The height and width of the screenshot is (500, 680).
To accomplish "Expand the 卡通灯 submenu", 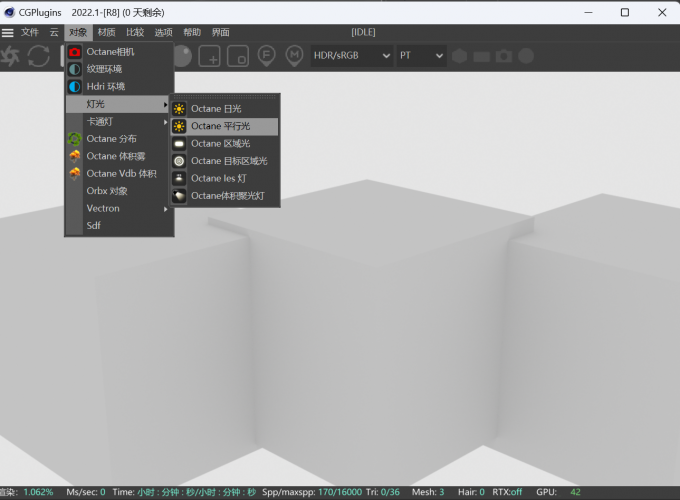I will pyautogui.click(x=118, y=122).
